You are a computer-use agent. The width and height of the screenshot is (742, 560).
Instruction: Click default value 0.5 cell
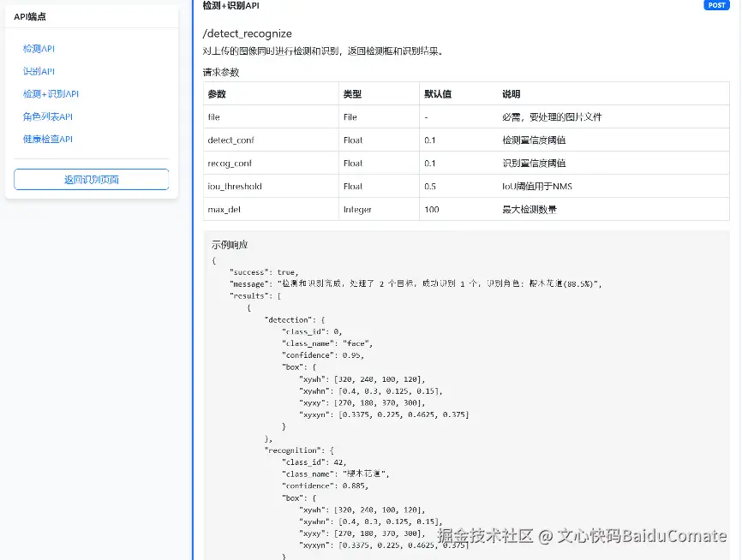coord(458,187)
